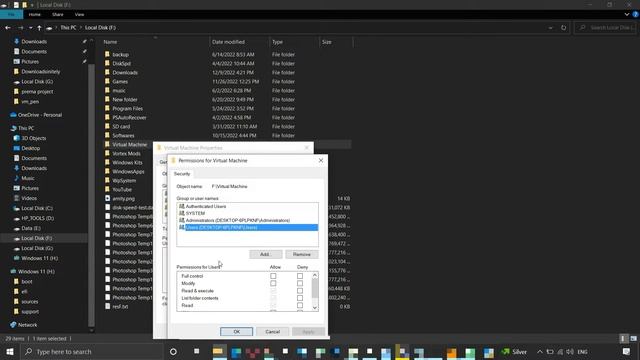Image resolution: width=640 pixels, height=360 pixels.
Task: Refresh the Local Disk (F:) view
Action: click(564, 28)
